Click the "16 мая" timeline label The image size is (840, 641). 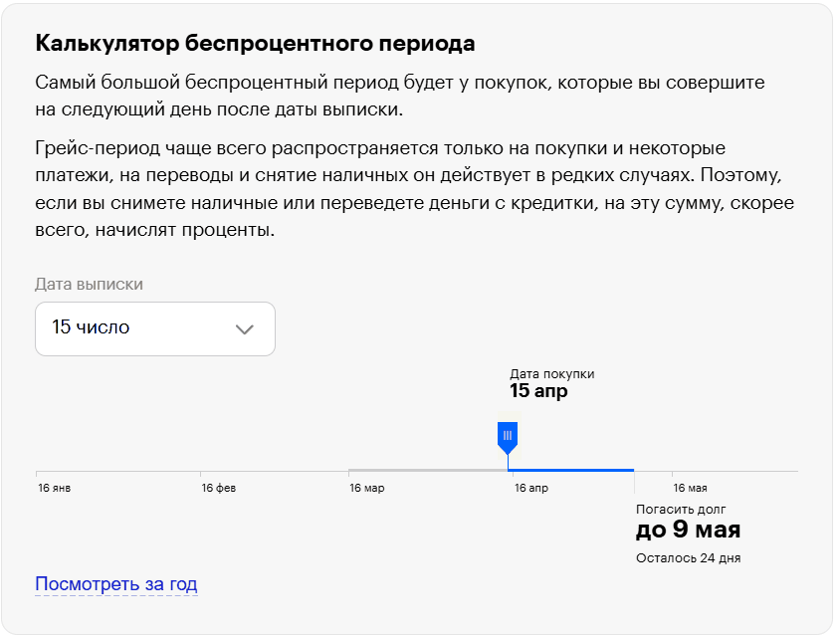[690, 489]
